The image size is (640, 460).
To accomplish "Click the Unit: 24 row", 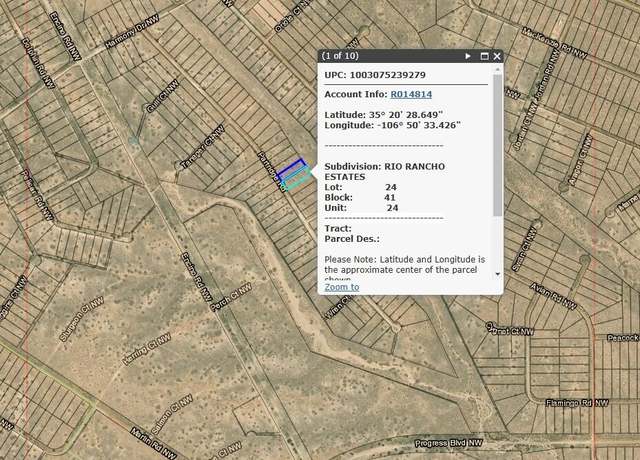I will pyautogui.click(x=361, y=208).
